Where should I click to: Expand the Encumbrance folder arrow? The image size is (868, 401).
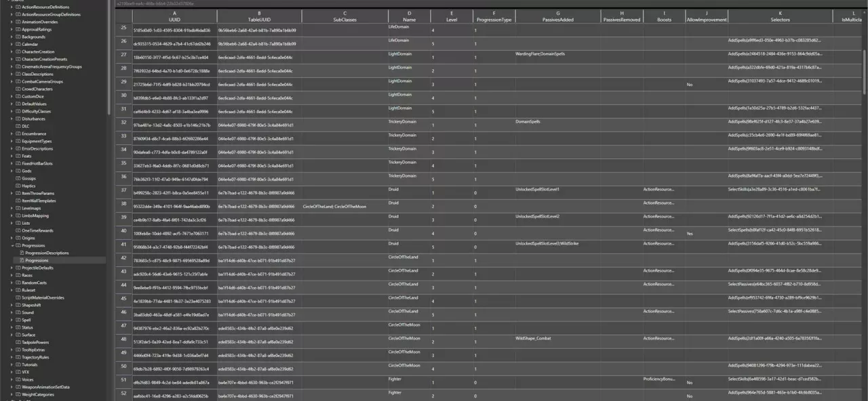click(12, 133)
